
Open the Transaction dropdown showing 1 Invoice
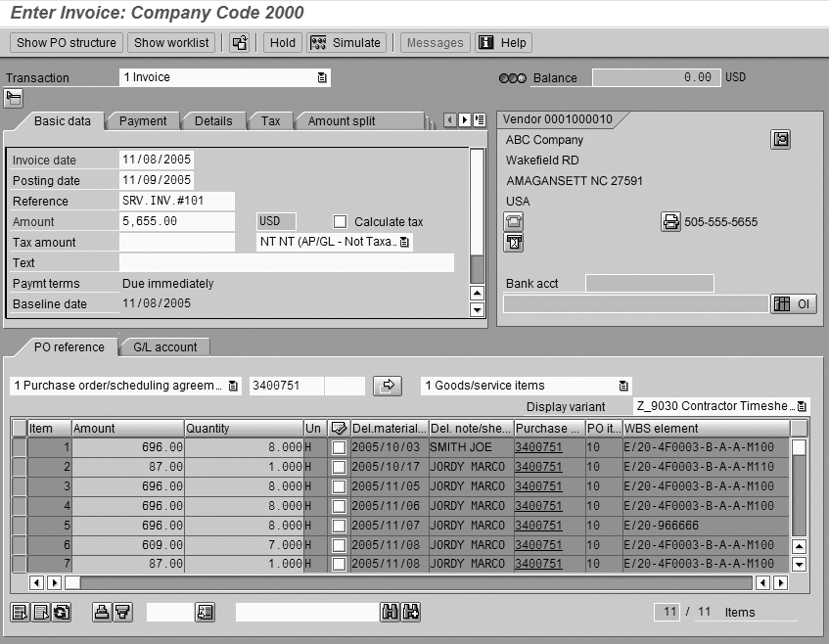(x=322, y=77)
